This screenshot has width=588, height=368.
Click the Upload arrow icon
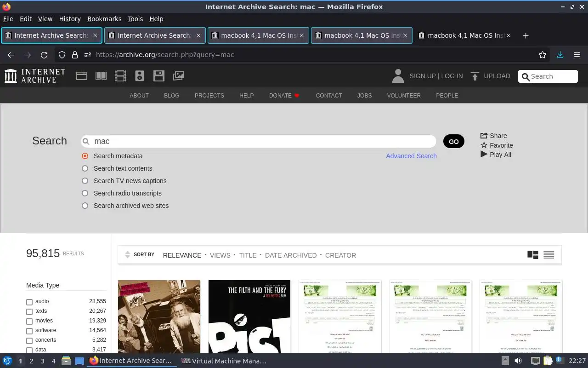coord(475,76)
